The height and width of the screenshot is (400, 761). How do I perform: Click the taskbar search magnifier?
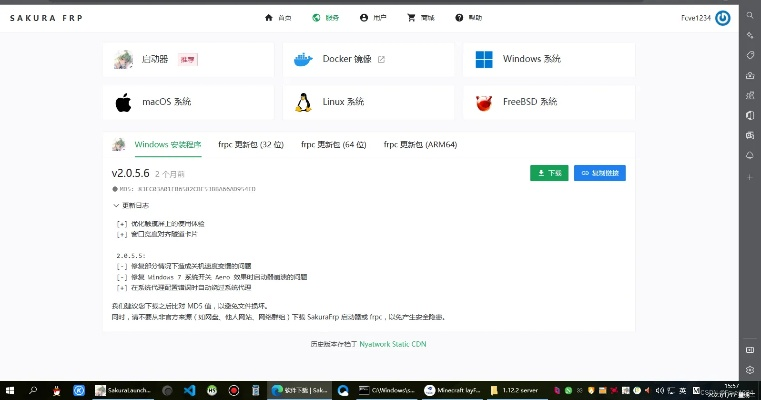[x=33, y=390]
